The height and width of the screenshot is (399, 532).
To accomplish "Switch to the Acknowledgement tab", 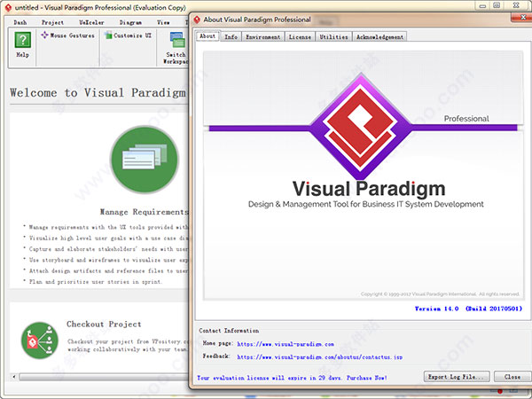I will 379,36.
